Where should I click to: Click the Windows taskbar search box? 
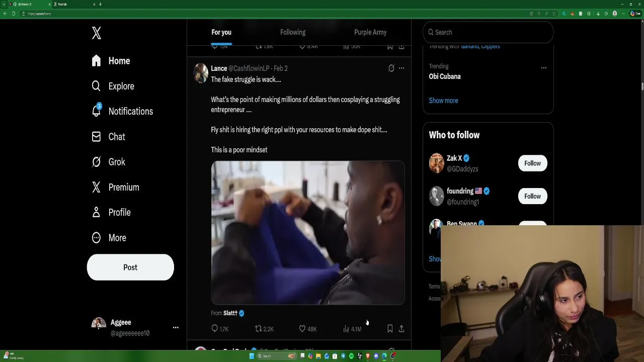click(276, 356)
